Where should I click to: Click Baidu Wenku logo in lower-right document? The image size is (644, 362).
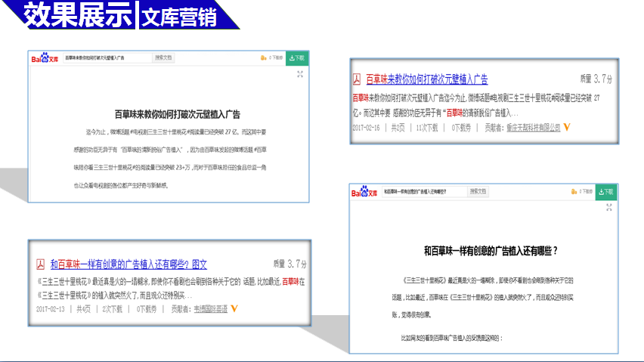(364, 192)
